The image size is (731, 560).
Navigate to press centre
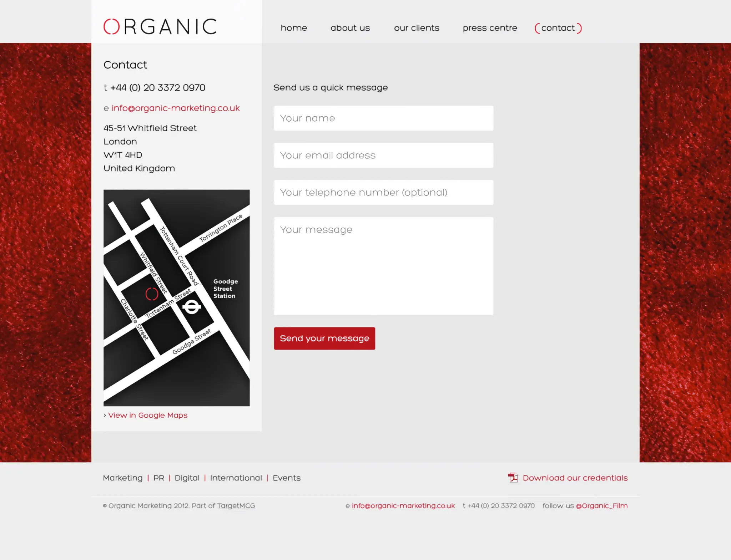(490, 28)
